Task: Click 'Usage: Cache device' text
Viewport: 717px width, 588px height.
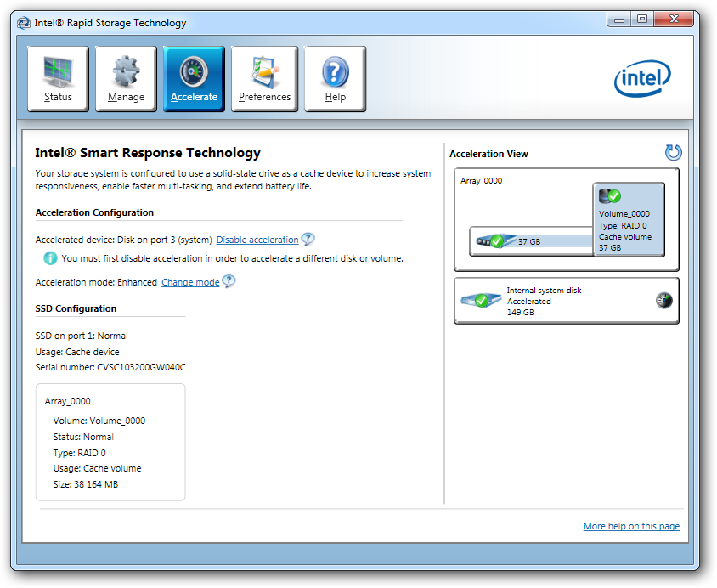Action: (77, 352)
